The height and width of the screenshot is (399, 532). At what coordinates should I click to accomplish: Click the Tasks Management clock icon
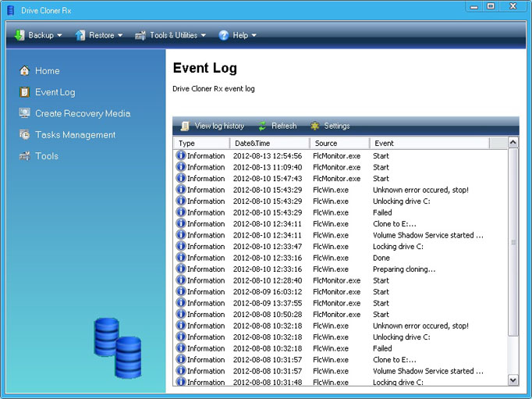[x=24, y=134]
